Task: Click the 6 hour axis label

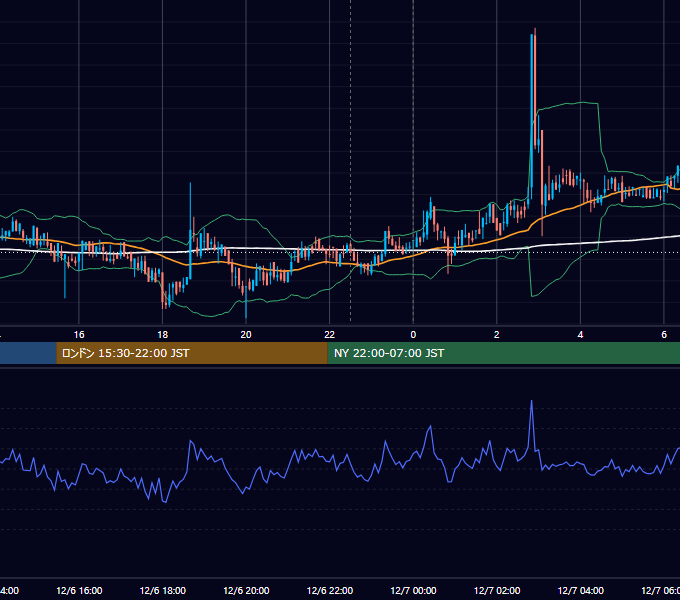Action: [664, 335]
